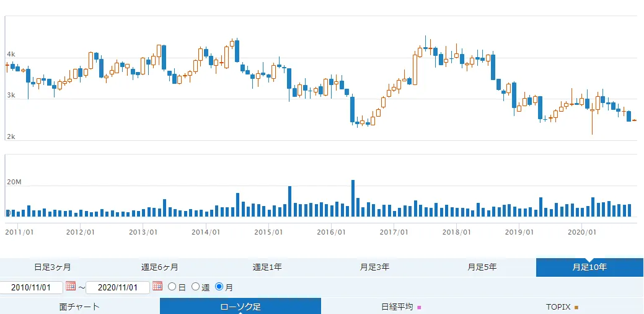Switch to the 月足3年 range tab
Screen dimensions: 644x314
(x=374, y=267)
